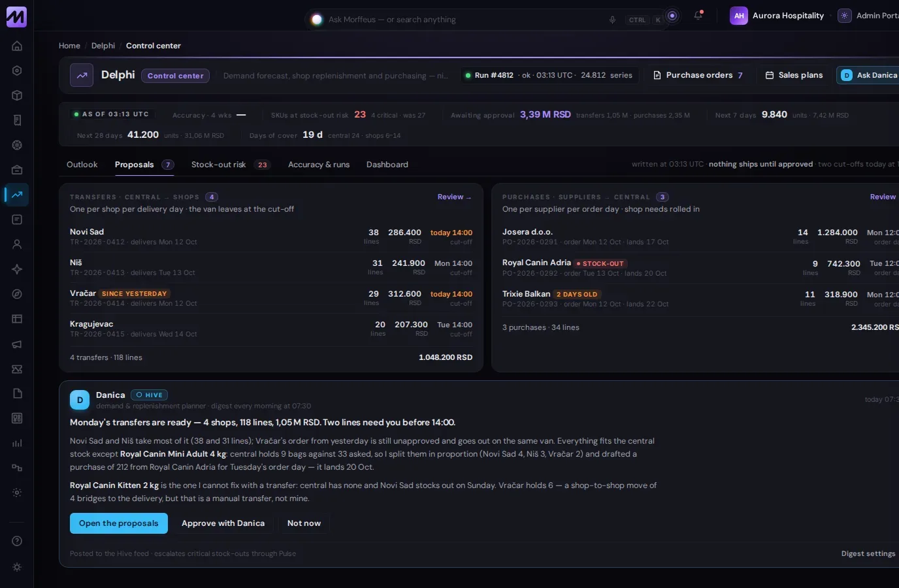Screen dimensions: 899x588
Task: Click the blank file icon in the sidebar
Action: click(x=17, y=393)
